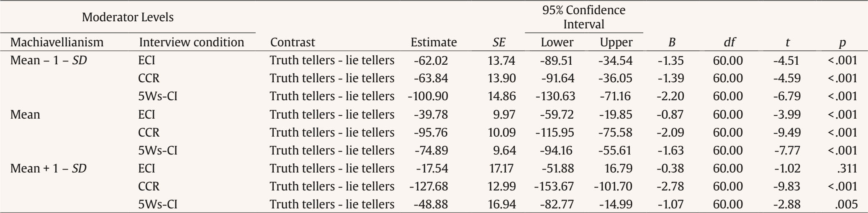
Task: Click the Interview condition column header
Action: point(191,42)
